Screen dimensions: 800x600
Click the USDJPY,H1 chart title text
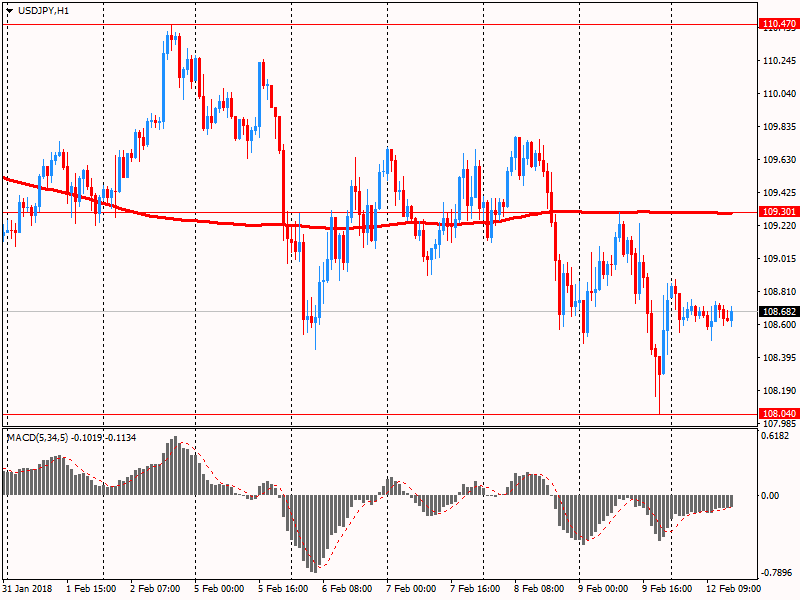[x=44, y=10]
